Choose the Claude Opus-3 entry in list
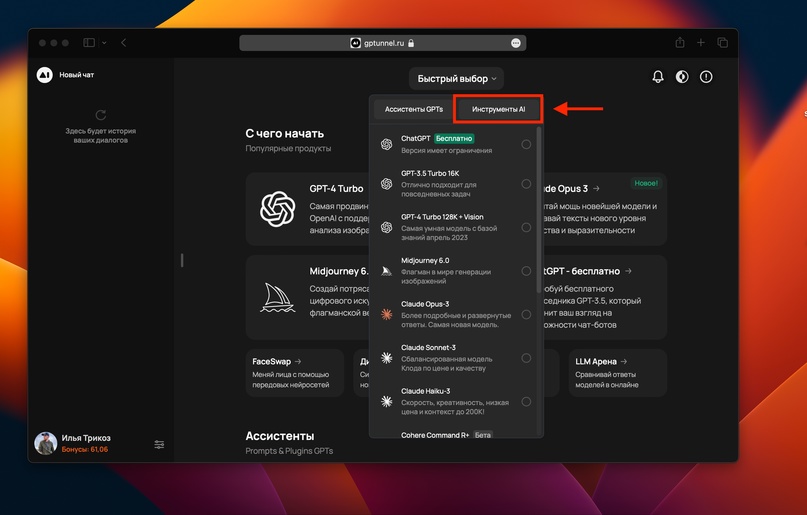807x515 pixels. pyautogui.click(x=455, y=314)
